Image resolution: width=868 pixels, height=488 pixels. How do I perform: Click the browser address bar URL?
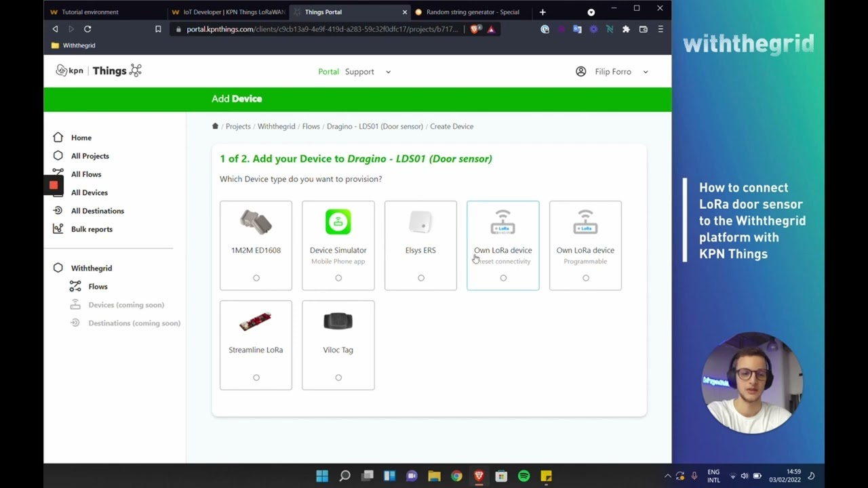(322, 29)
